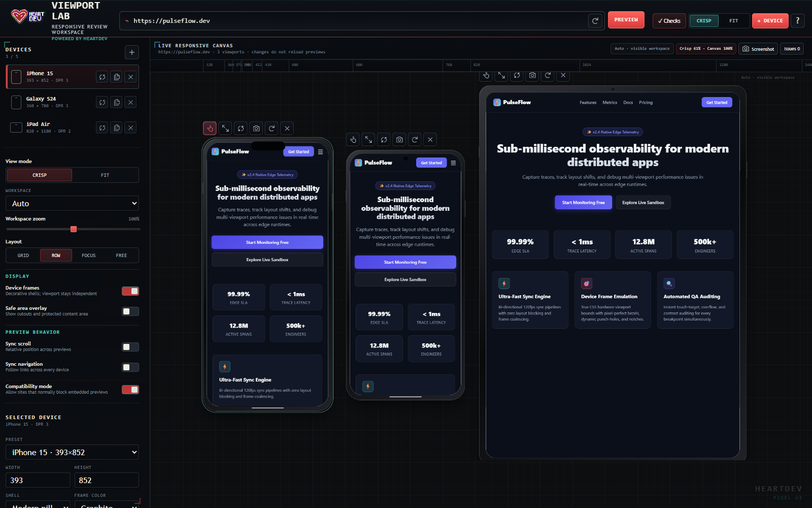Screen dimensions: 812x508
Task: Enable the Safe area overlay toggle
Action: 130,311
